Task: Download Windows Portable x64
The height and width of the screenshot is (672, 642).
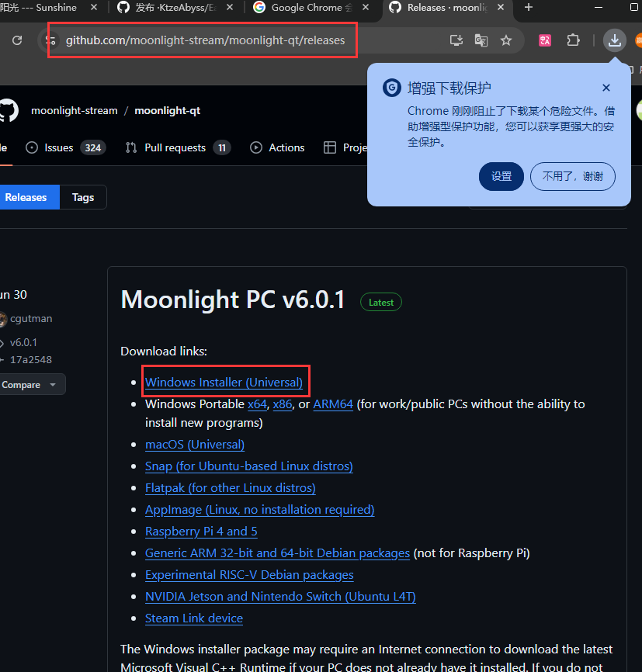Action: (x=257, y=404)
